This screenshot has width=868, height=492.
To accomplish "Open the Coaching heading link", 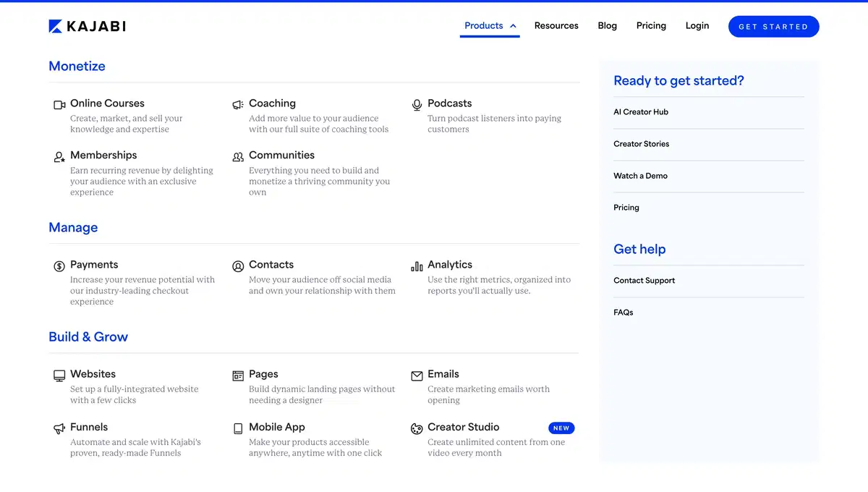I will (x=272, y=103).
